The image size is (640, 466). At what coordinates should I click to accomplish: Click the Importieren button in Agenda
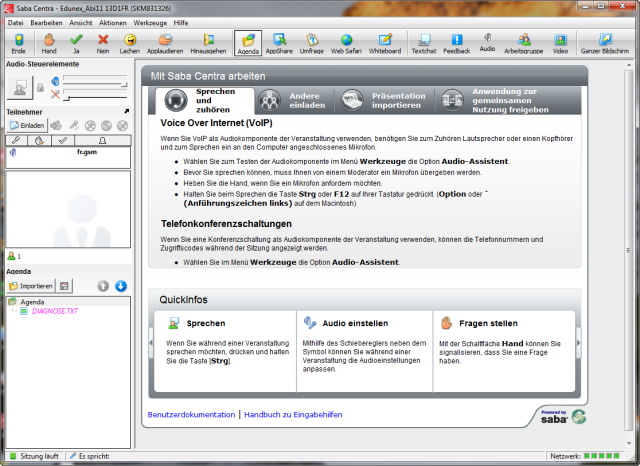tap(31, 286)
